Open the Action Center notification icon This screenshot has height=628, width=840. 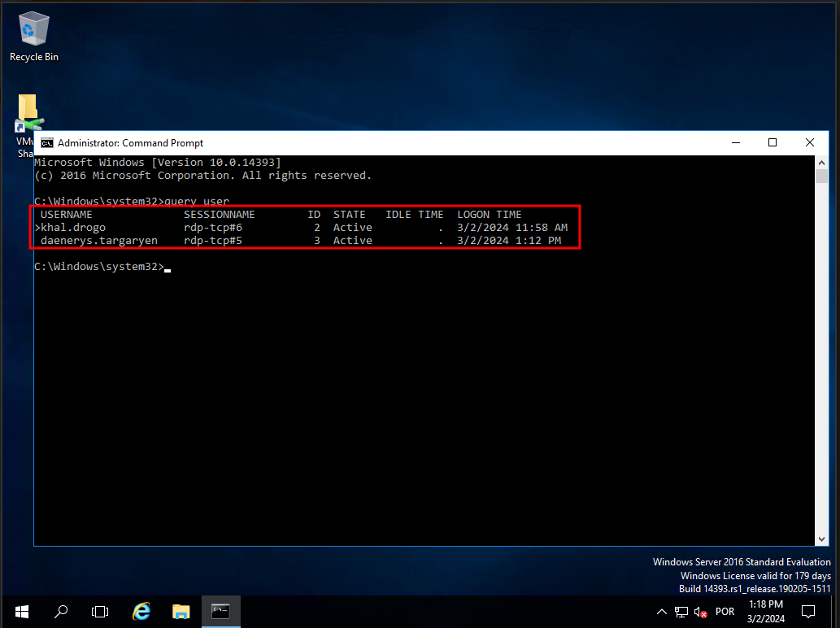point(808,611)
